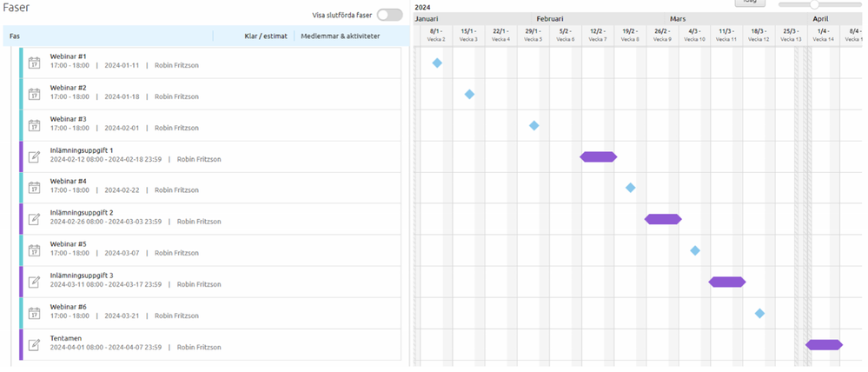Click the April month header
Screen dimensions: 868x372
820,19
